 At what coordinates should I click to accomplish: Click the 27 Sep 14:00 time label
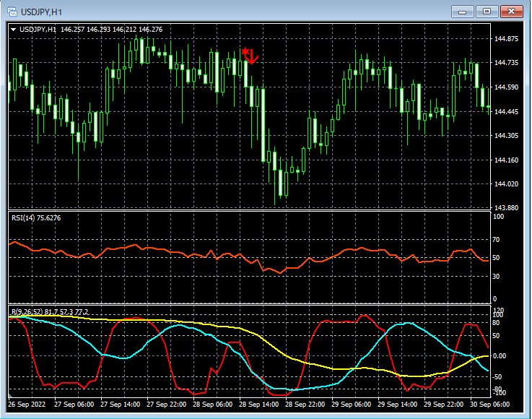(x=120, y=405)
